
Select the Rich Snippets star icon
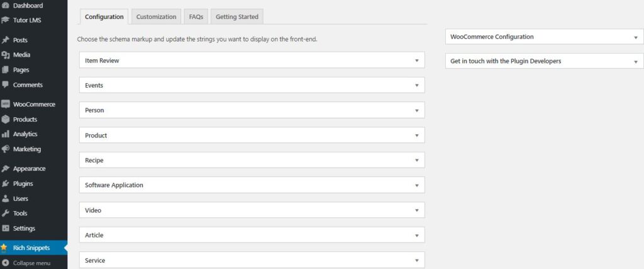[x=4, y=248]
